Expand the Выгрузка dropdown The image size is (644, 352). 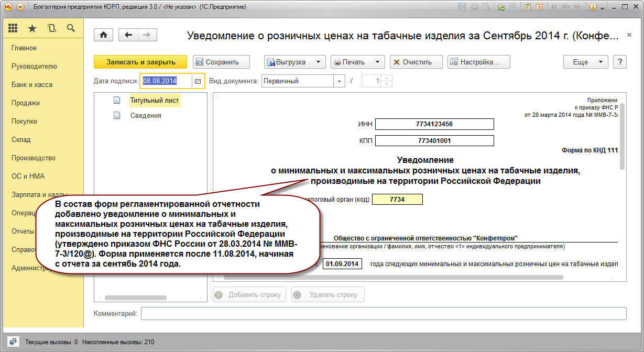click(x=318, y=62)
